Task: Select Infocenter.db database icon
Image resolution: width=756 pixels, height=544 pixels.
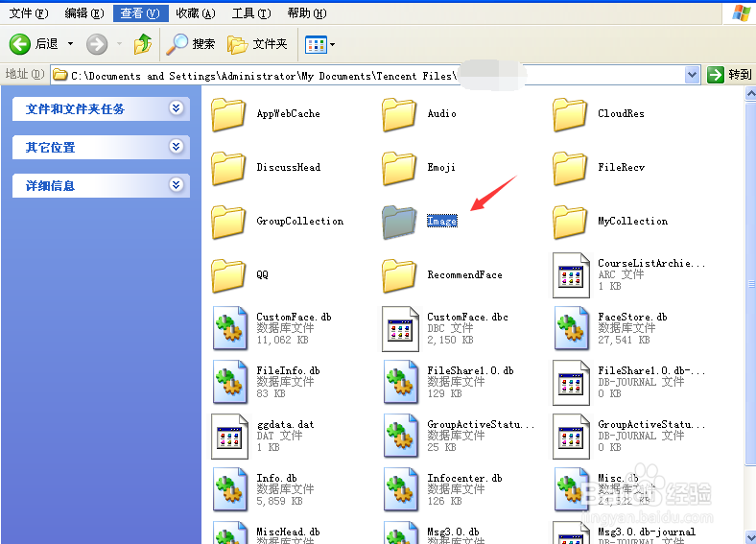Action: [401, 490]
